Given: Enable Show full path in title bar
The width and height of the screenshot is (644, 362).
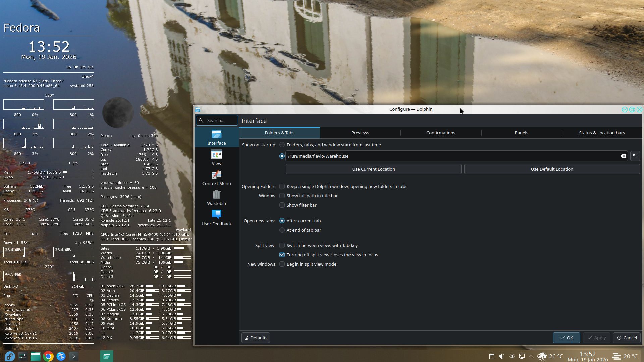Looking at the screenshot, I should (x=282, y=196).
